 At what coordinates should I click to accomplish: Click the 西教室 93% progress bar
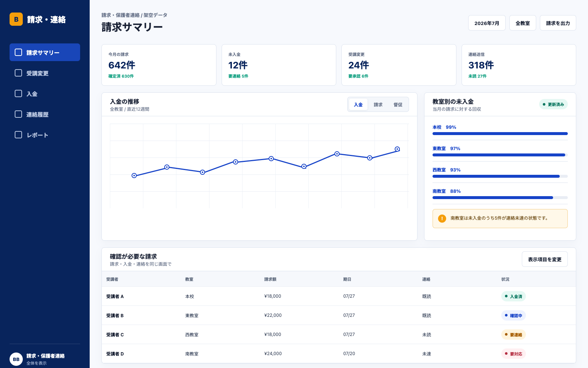click(500, 176)
